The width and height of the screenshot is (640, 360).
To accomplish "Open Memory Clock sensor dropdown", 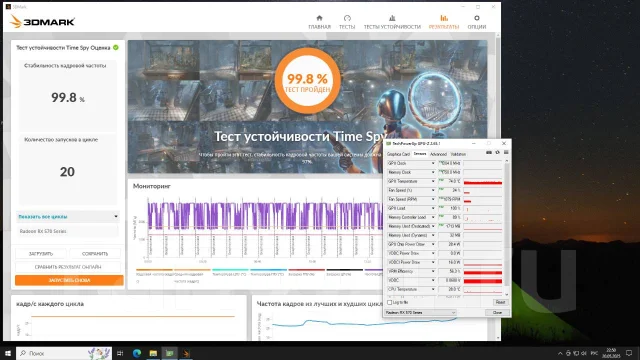I will point(433,172).
